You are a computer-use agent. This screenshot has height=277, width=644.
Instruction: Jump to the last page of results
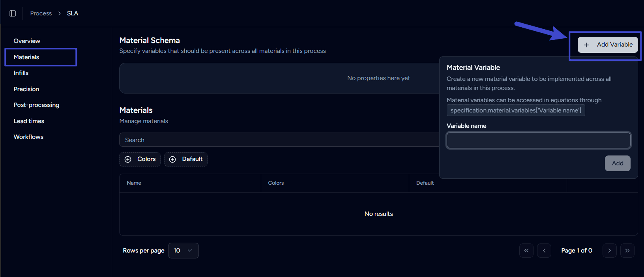click(x=627, y=251)
